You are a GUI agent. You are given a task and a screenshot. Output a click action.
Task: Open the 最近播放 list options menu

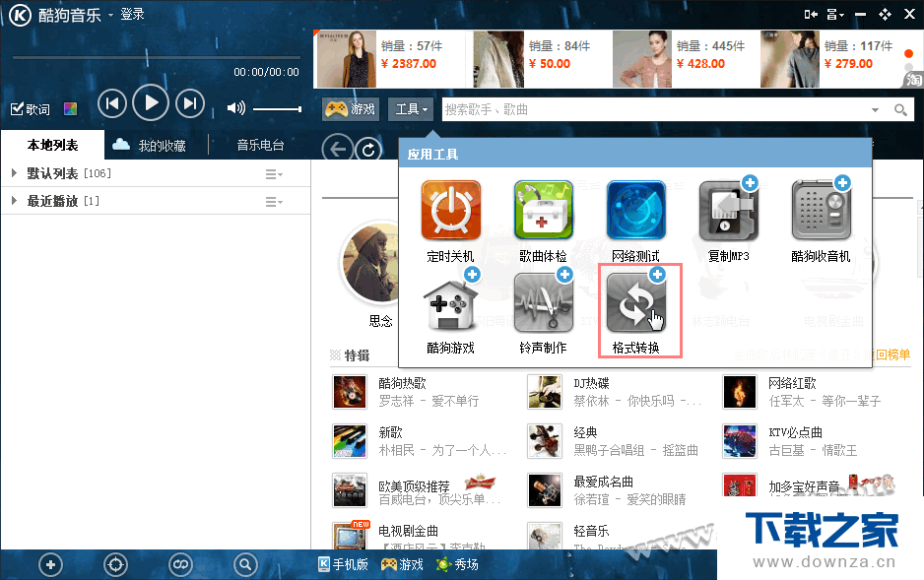click(274, 202)
